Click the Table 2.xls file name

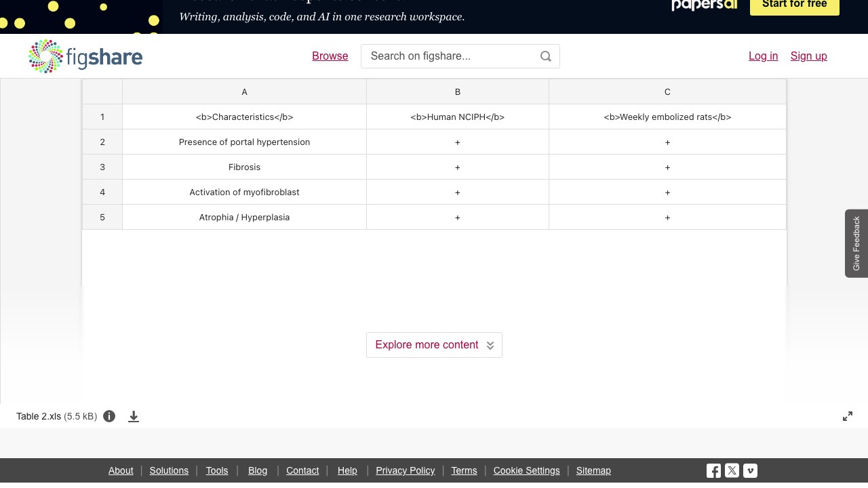click(x=39, y=416)
